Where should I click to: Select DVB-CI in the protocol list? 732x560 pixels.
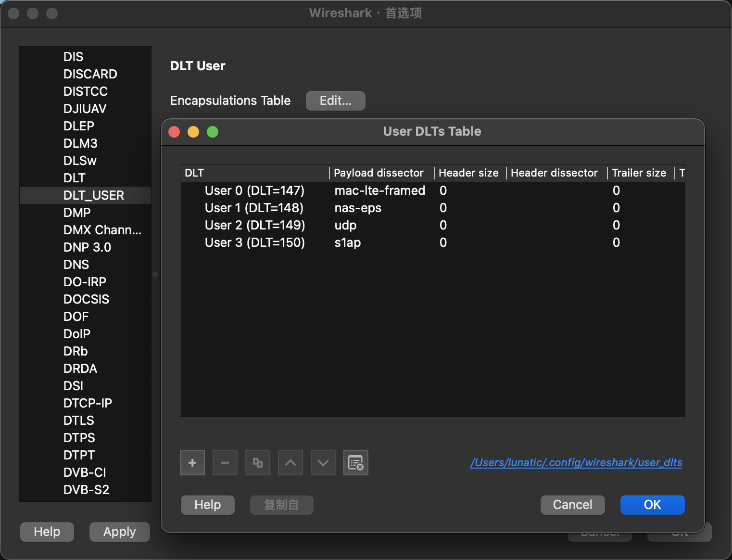86,472
